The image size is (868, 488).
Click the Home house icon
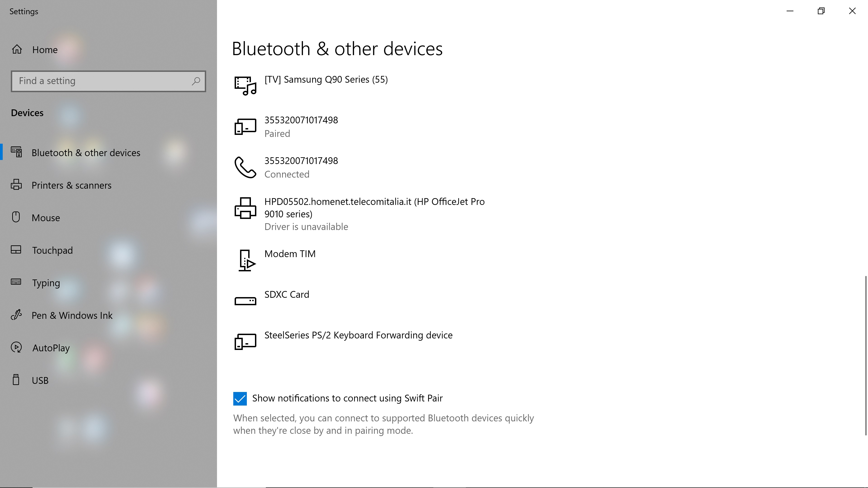(17, 49)
